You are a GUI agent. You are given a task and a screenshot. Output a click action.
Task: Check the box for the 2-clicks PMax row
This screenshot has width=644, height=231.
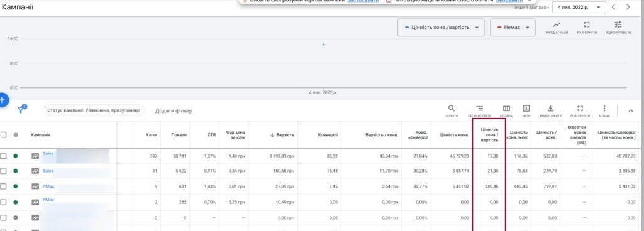pos(3,202)
